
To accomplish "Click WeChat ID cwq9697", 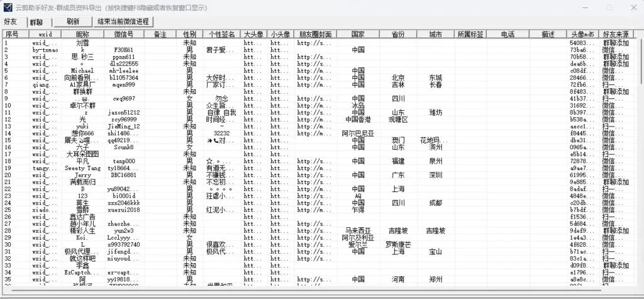I will (x=124, y=99).
